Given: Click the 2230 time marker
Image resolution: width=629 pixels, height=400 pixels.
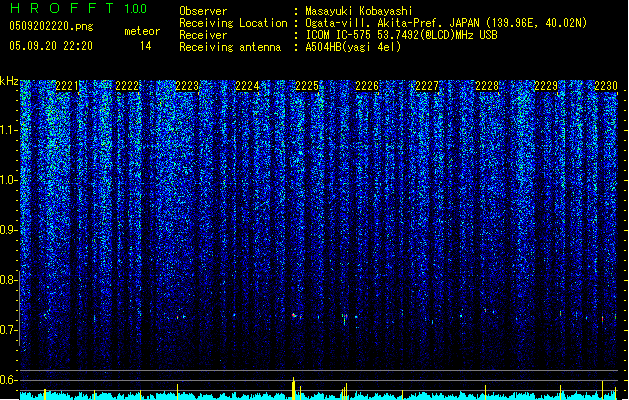Looking at the screenshot, I should click(606, 86).
